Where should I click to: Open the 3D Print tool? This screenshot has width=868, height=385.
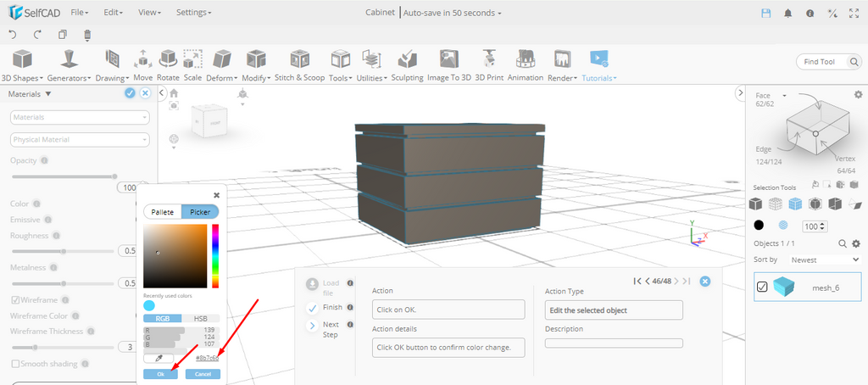click(488, 64)
